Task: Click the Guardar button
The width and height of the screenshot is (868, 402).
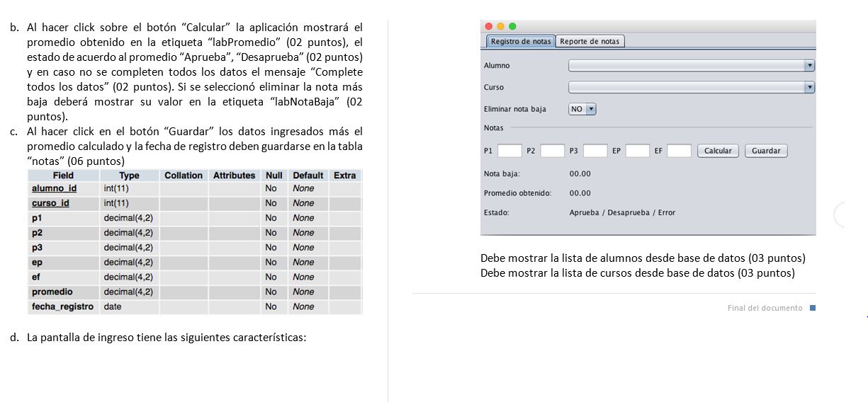Action: click(x=766, y=151)
